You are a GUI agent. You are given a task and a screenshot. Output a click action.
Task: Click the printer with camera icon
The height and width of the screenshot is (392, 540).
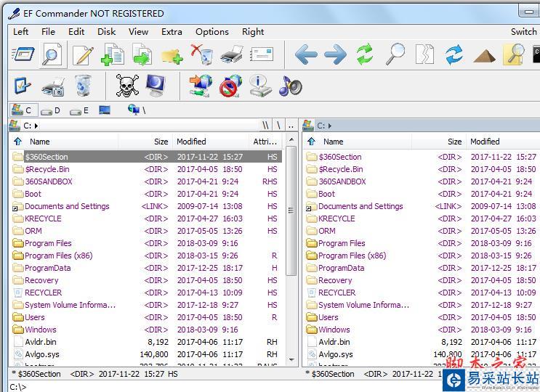coord(52,86)
